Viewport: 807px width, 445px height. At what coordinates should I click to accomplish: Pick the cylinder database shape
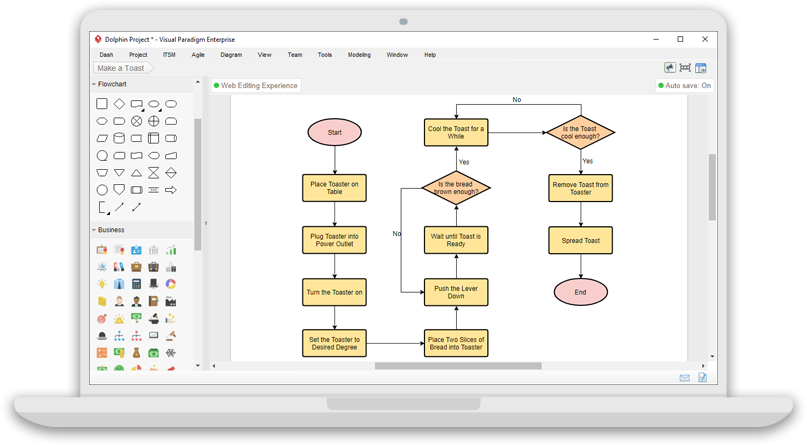(119, 138)
